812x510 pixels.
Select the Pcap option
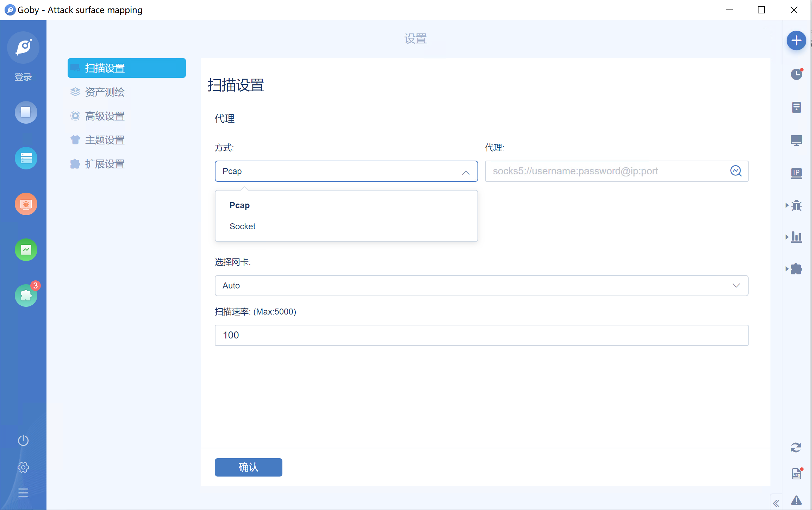pyautogui.click(x=346, y=205)
